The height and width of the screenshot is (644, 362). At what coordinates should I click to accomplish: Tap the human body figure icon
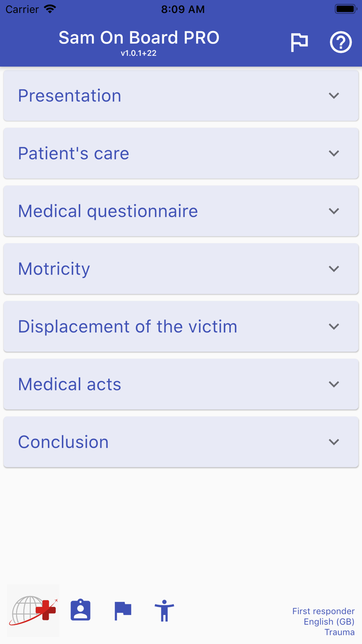click(164, 610)
